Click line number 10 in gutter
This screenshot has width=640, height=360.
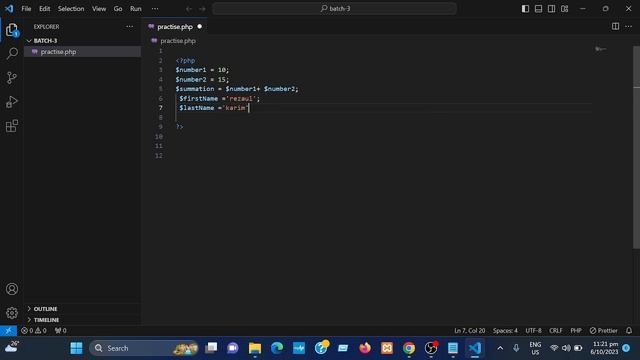pyautogui.click(x=158, y=136)
